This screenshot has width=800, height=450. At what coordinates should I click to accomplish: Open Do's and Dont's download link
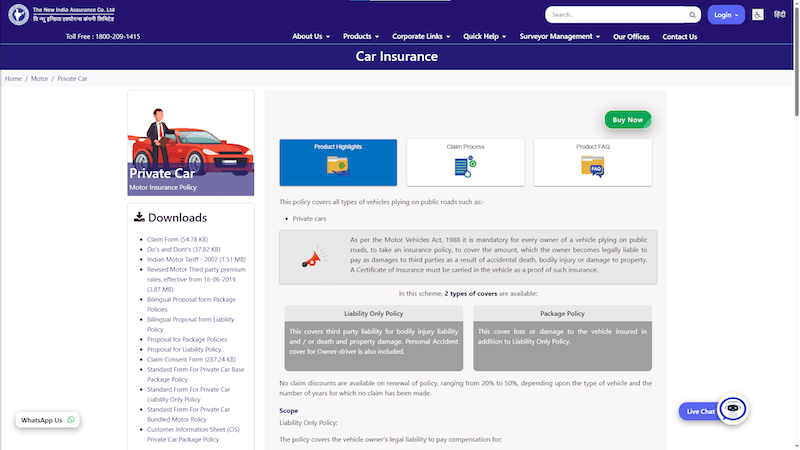click(x=184, y=249)
